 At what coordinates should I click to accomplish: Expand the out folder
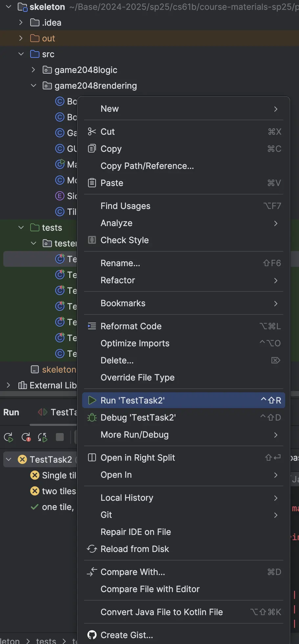tap(21, 38)
